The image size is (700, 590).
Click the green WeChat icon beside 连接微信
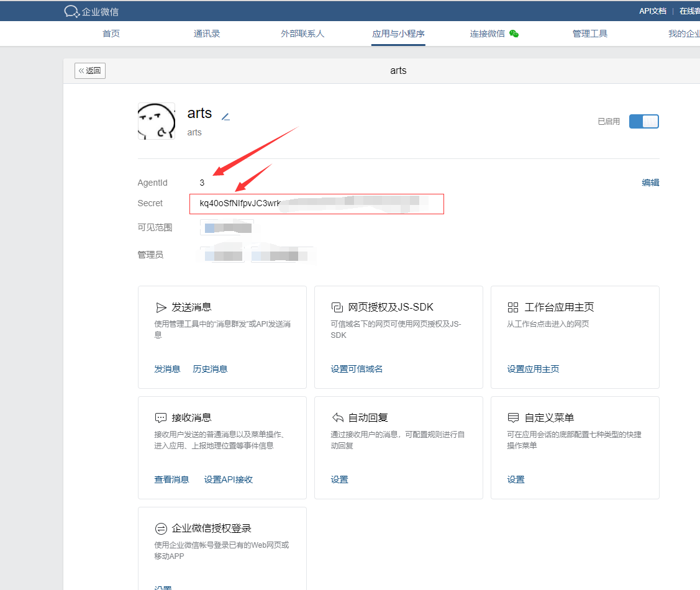click(514, 34)
